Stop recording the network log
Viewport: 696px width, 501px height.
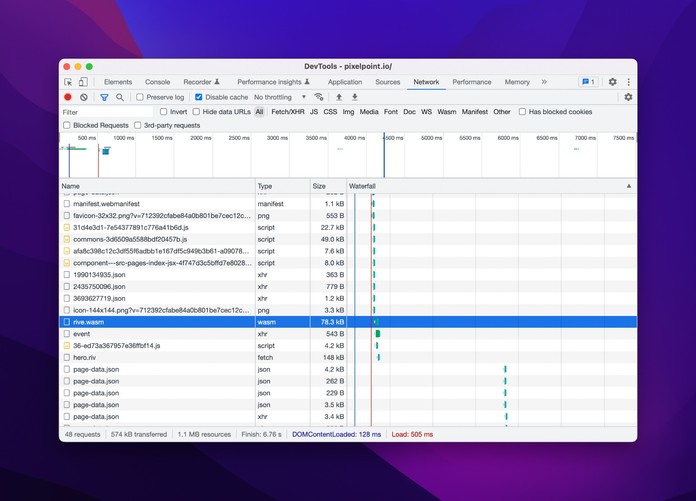68,97
